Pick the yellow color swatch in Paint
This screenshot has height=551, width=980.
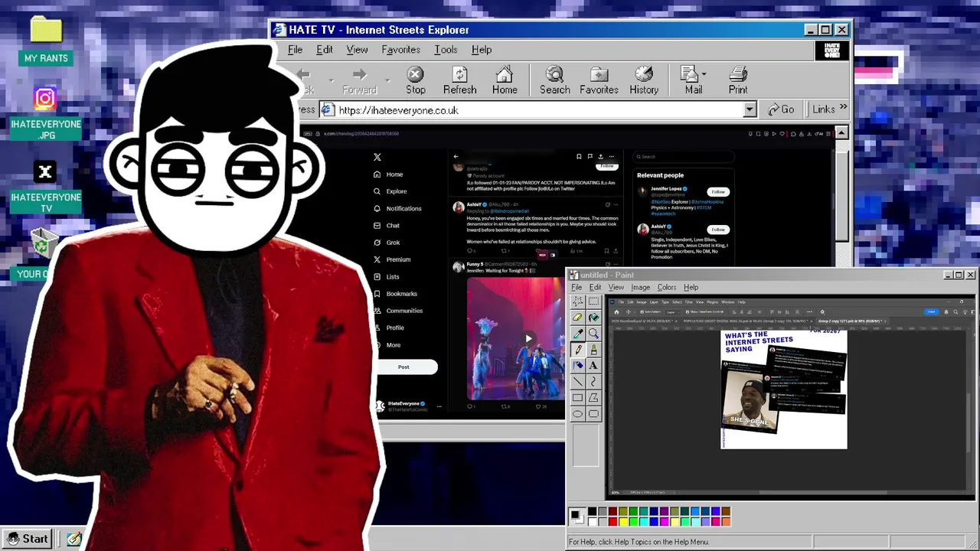coord(623,522)
